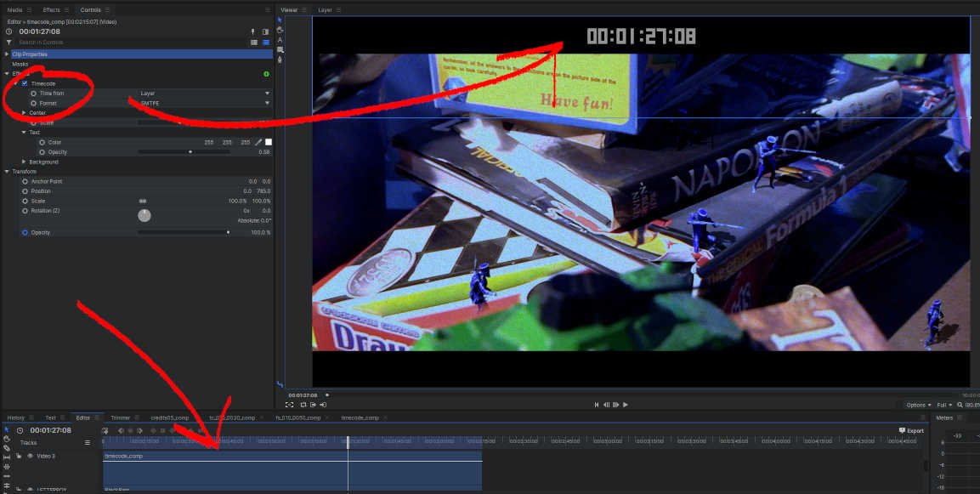980x494 pixels.
Task: Open the viewer Options dropdown
Action: tap(919, 406)
